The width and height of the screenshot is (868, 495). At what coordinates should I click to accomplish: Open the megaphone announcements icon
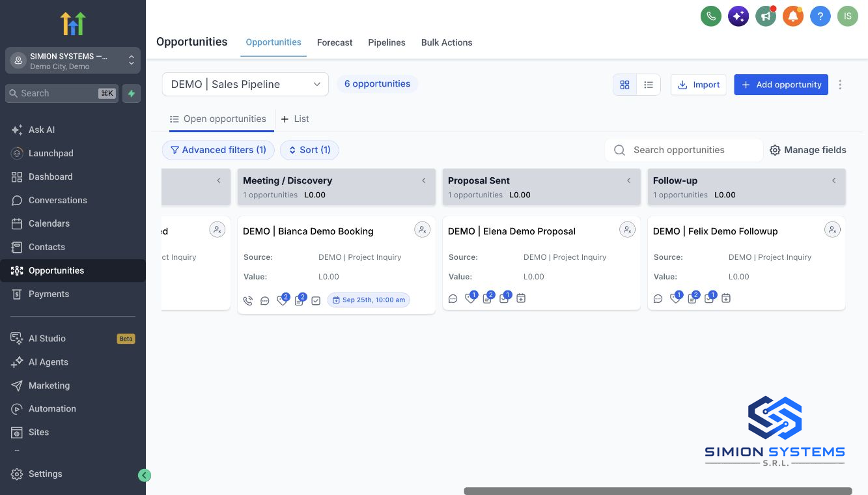click(x=766, y=16)
